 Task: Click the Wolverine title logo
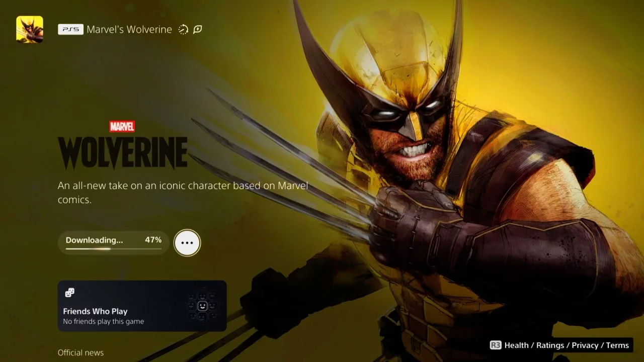123,153
